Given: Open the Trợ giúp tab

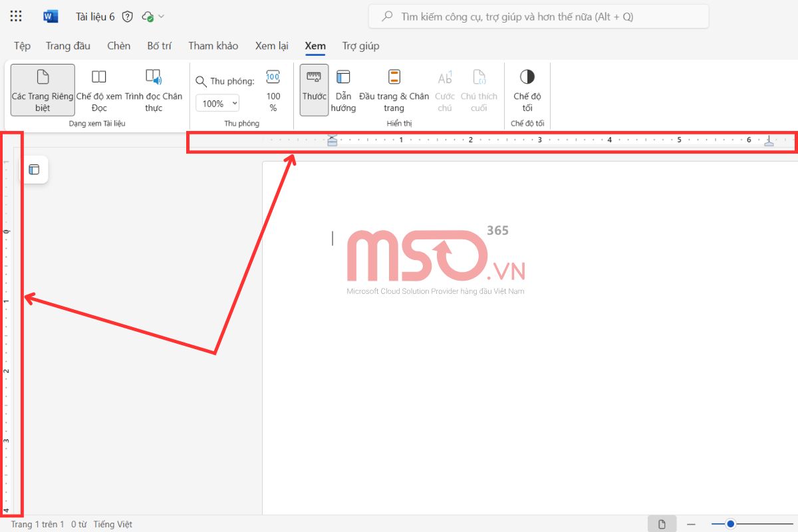Looking at the screenshot, I should coord(361,46).
